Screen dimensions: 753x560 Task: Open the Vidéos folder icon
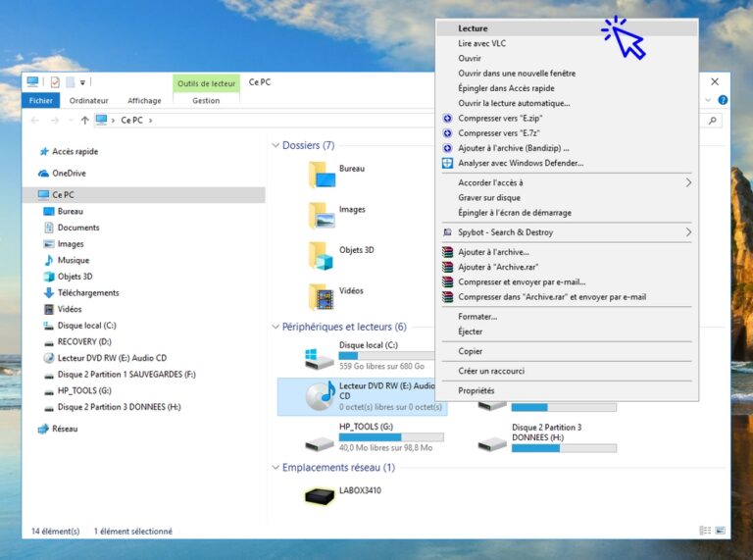pos(321,295)
